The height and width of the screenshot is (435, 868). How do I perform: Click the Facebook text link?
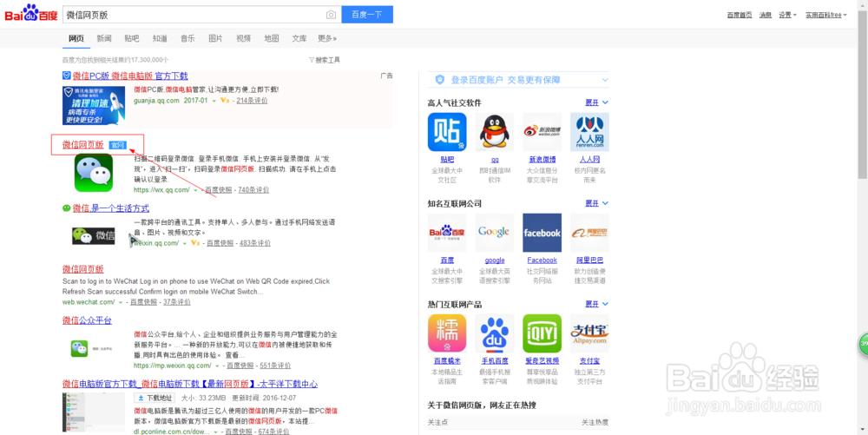(542, 260)
